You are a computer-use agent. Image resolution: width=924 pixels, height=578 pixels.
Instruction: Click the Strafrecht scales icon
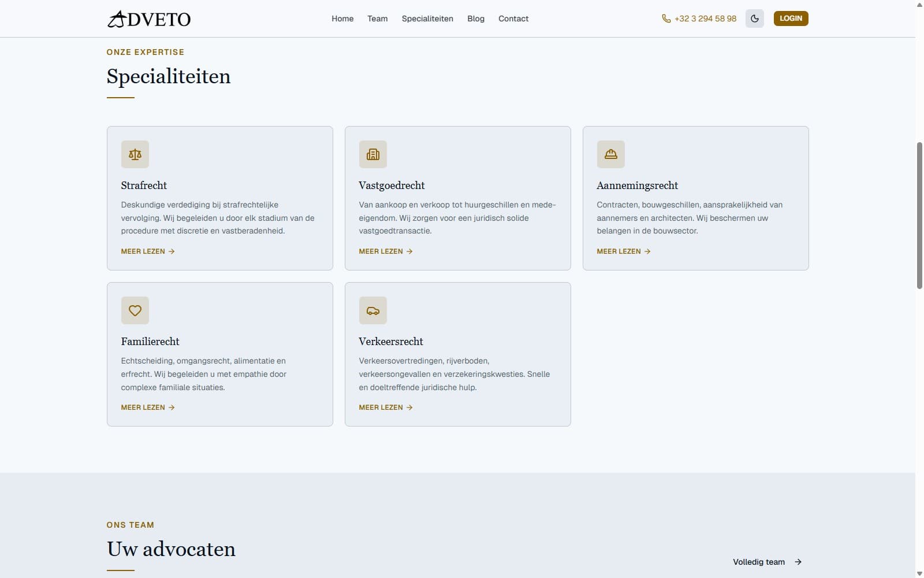[x=135, y=154]
